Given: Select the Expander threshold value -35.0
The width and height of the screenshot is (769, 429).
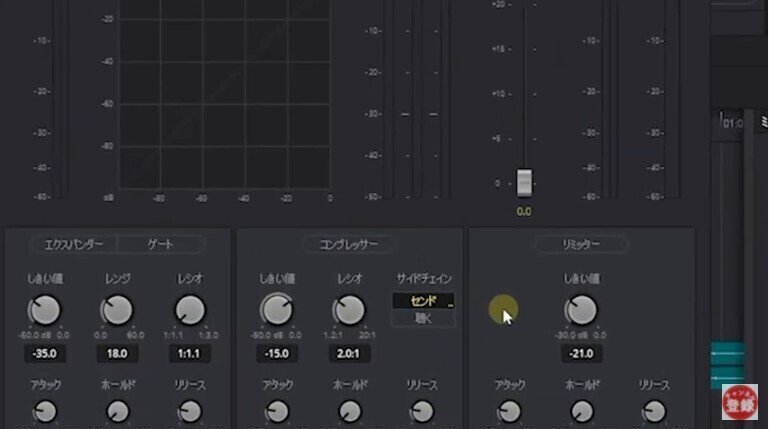Looking at the screenshot, I should [45, 353].
